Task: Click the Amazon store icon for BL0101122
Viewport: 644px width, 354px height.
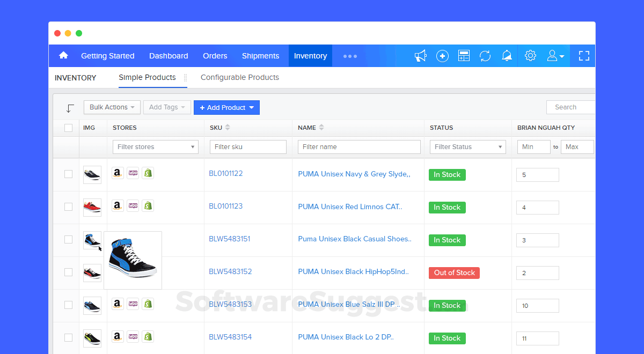Action: tap(118, 173)
